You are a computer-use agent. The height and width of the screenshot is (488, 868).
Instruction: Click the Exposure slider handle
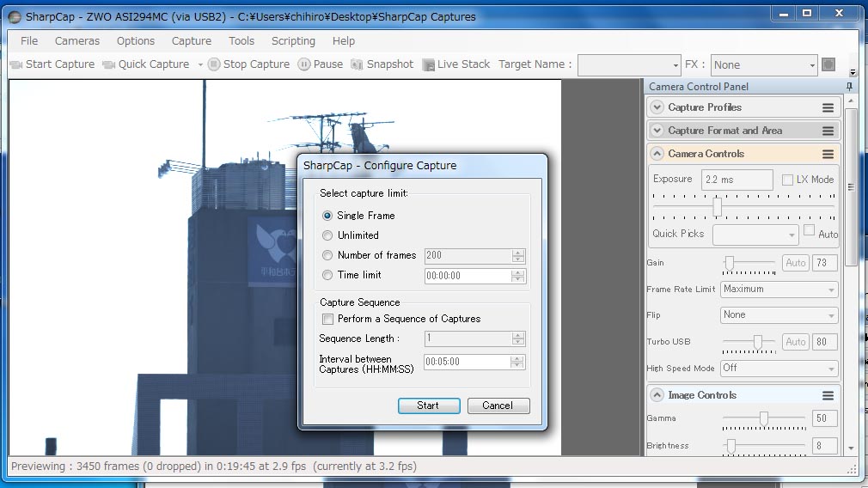tap(717, 207)
